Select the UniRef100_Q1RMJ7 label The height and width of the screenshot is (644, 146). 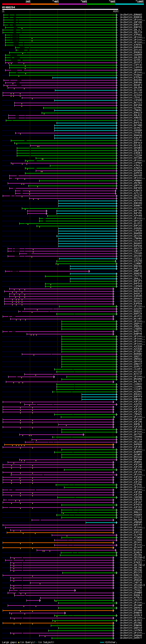coord(131,366)
